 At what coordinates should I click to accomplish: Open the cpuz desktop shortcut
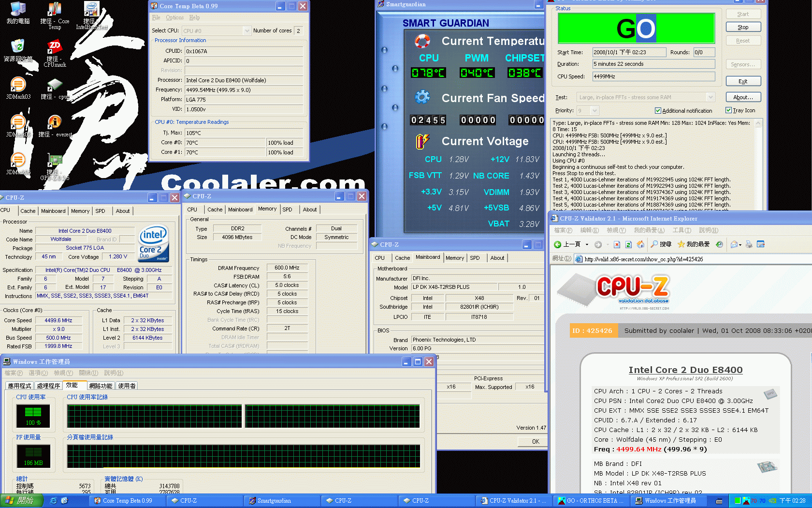55,88
